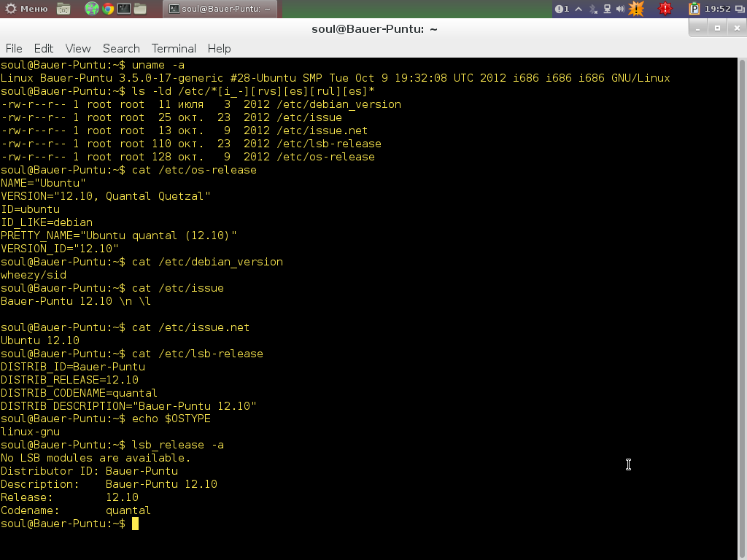Click the VERSION_ID="12.10" line

[60, 249]
